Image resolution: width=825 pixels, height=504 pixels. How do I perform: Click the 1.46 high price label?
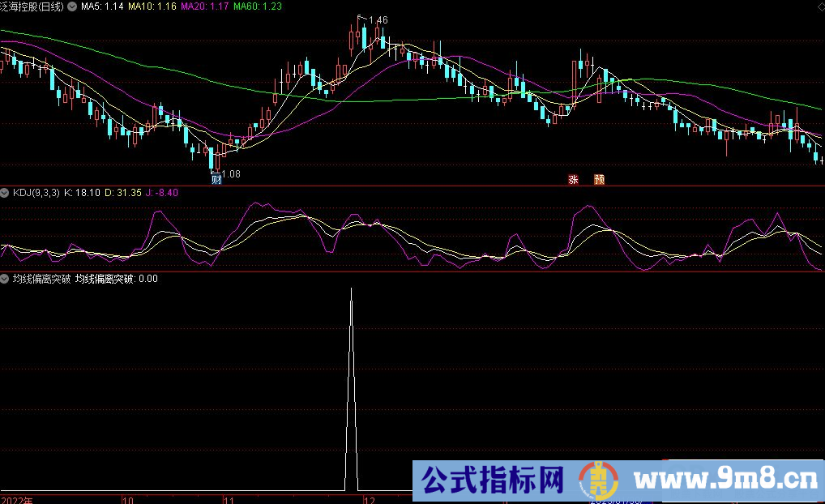[x=378, y=20]
